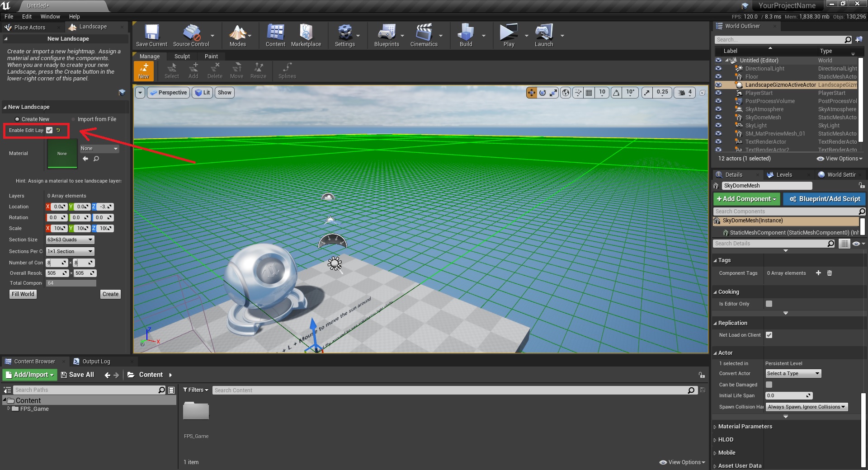The image size is (868, 470).
Task: Toggle the Enable Edit Layers checkbox
Action: [50, 130]
